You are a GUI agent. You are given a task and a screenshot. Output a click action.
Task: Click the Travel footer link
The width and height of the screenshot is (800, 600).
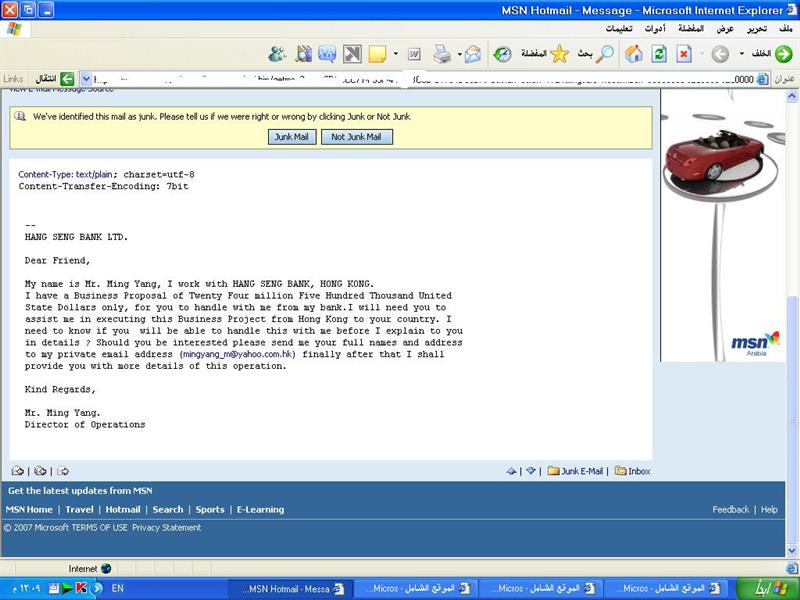coord(80,509)
